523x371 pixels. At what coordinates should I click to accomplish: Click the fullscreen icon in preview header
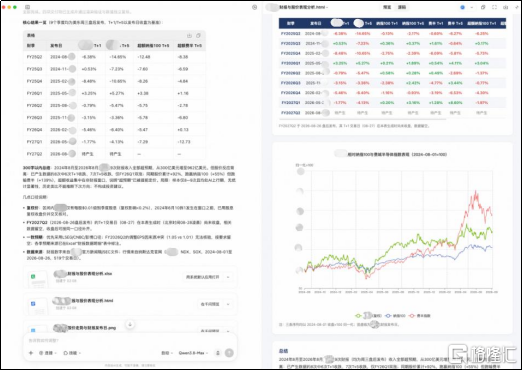(x=494, y=7)
